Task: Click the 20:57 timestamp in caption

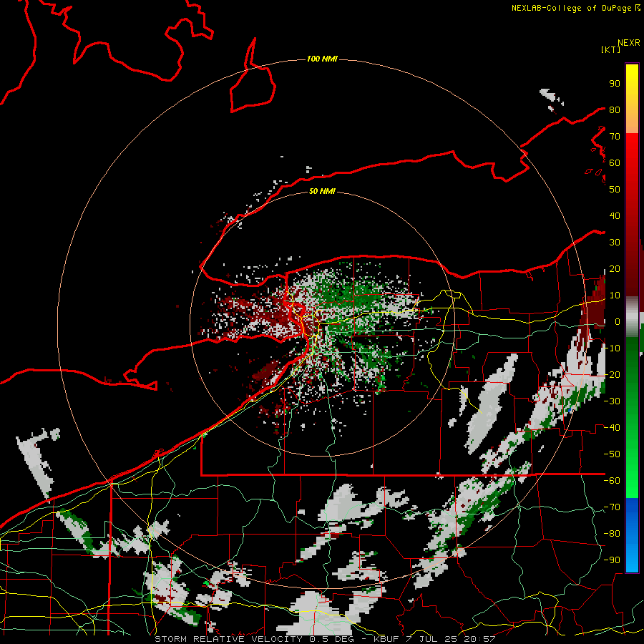Action: pyautogui.click(x=479, y=639)
